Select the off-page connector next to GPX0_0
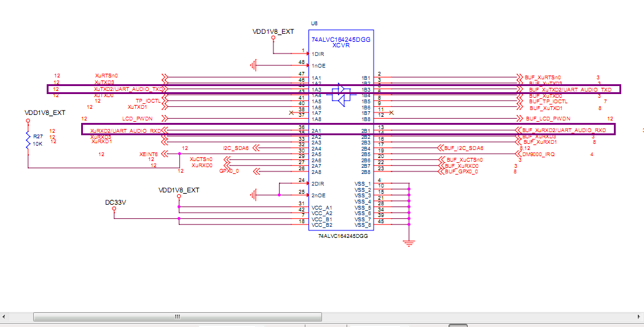644x327 pixels. click(257, 171)
